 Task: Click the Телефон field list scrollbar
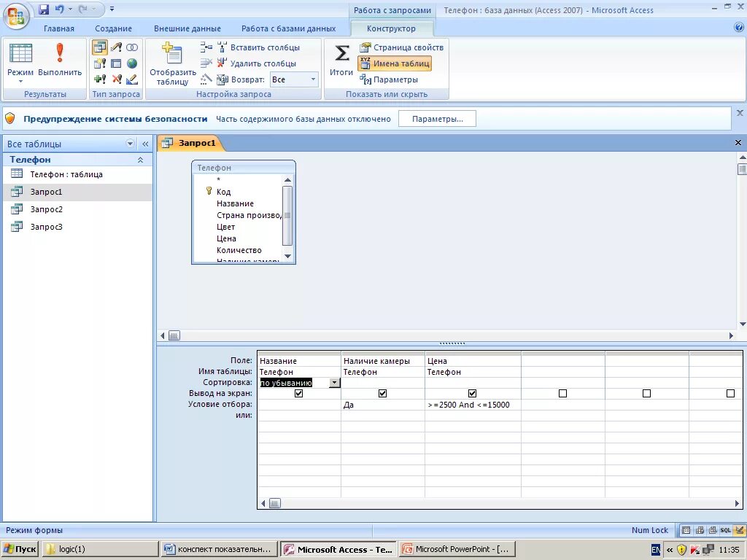click(287, 216)
